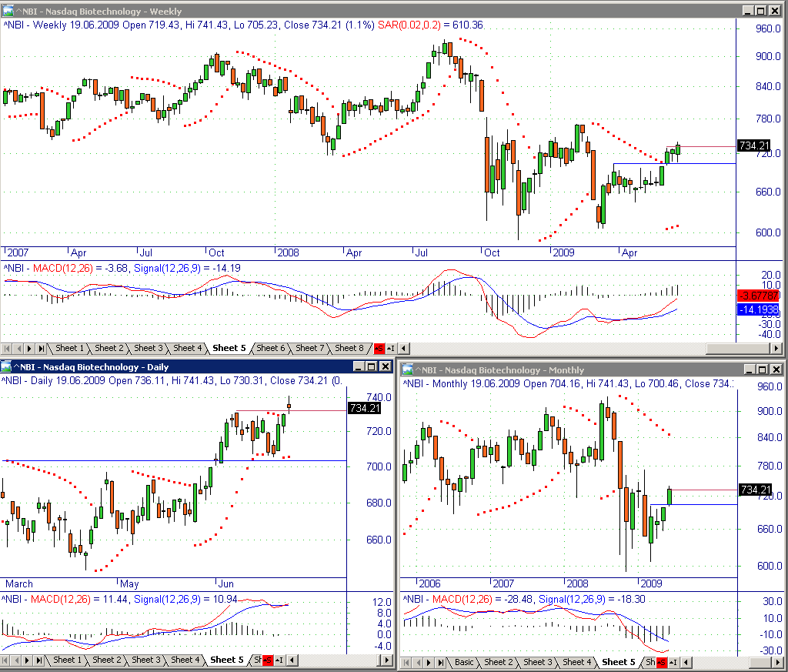788x672 pixels.
Task: Toggle red symbol lock S button in Daily window
Action: click(x=267, y=660)
